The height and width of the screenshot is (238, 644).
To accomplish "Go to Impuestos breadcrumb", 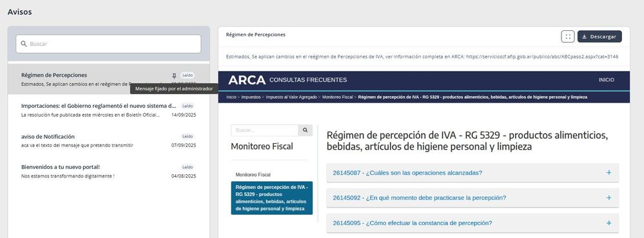I will 251,97.
